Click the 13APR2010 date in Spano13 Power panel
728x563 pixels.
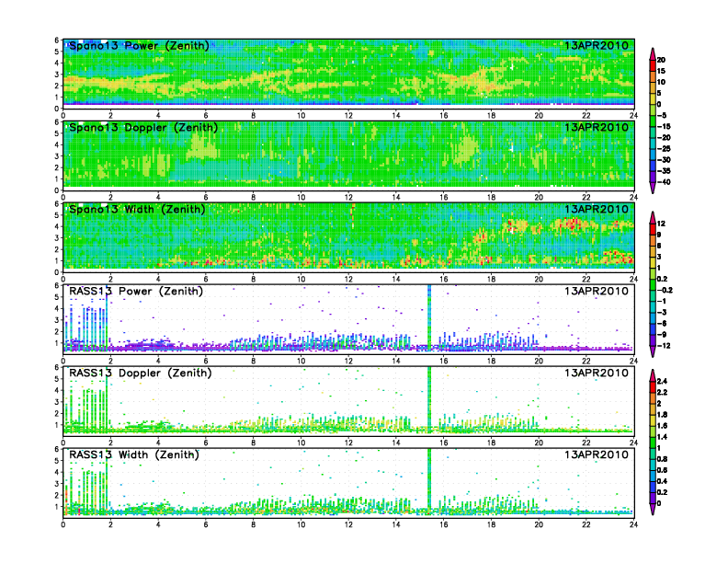tap(597, 45)
